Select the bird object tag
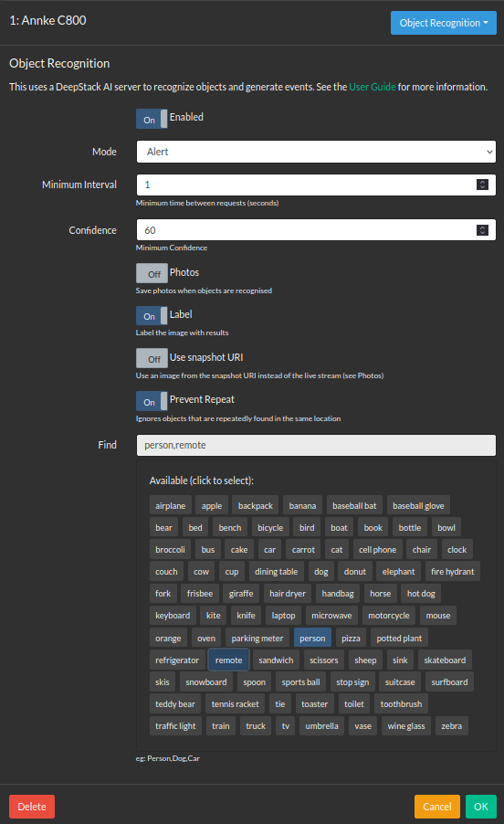 (x=307, y=528)
